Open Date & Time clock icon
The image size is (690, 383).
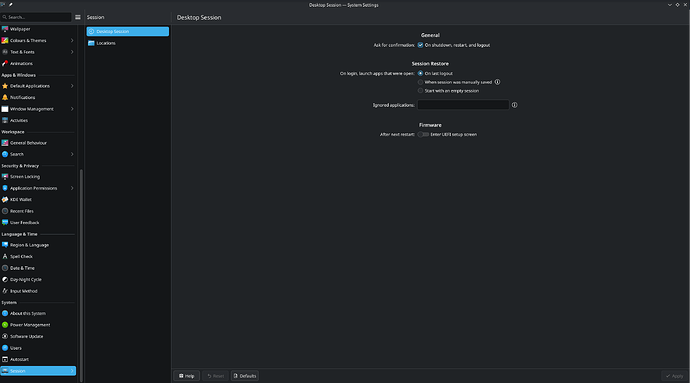5,268
